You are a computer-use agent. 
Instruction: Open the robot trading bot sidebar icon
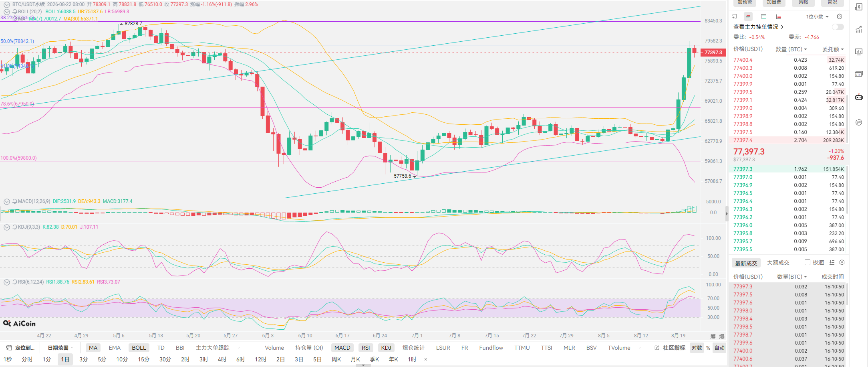pyautogui.click(x=859, y=97)
